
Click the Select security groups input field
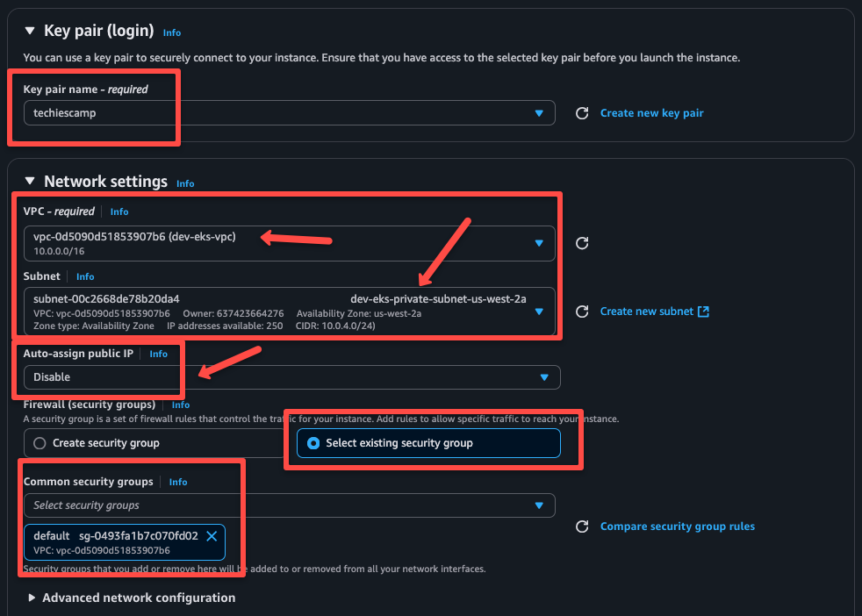(263, 505)
